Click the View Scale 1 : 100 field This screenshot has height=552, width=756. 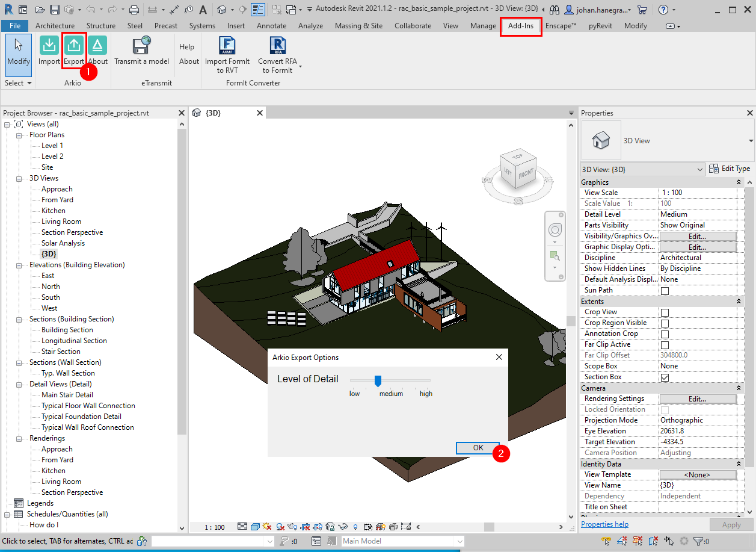pyautogui.click(x=698, y=193)
